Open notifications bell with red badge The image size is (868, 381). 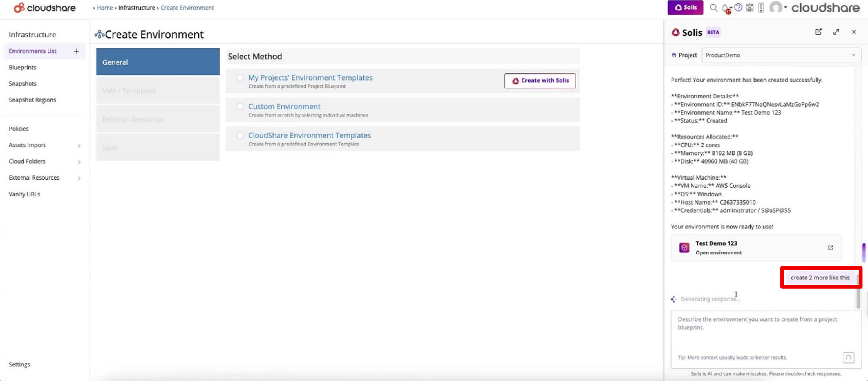(x=726, y=8)
